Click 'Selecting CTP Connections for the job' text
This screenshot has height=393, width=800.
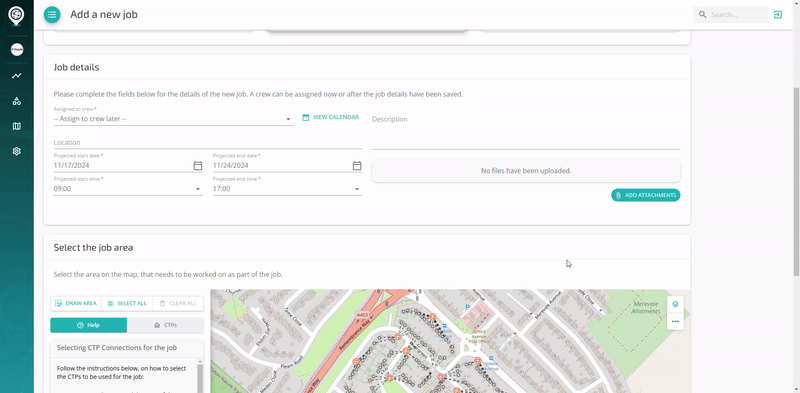[117, 348]
